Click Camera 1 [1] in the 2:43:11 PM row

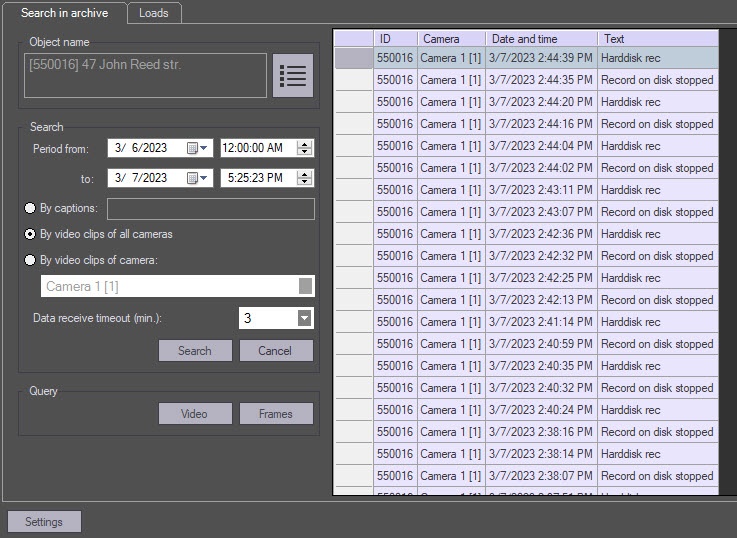(x=451, y=190)
